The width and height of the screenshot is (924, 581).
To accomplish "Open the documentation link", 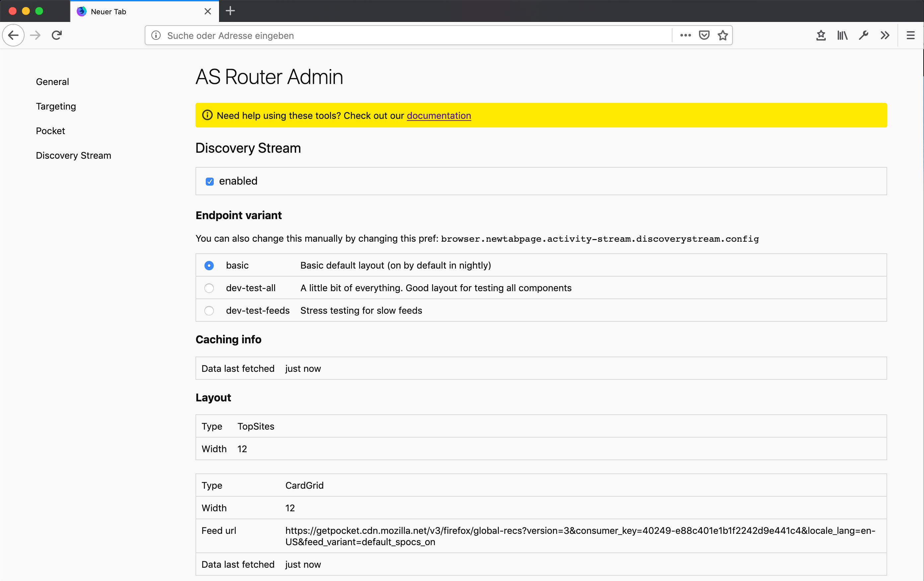I will 438,116.
